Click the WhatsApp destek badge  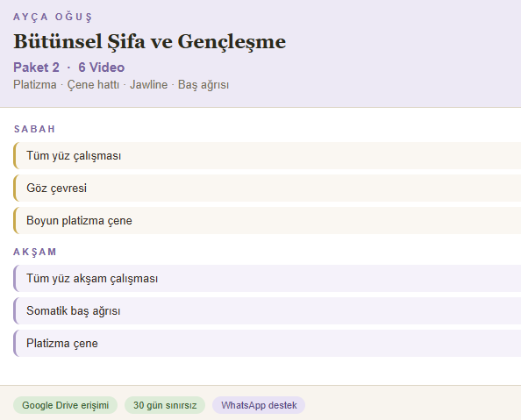tap(259, 405)
